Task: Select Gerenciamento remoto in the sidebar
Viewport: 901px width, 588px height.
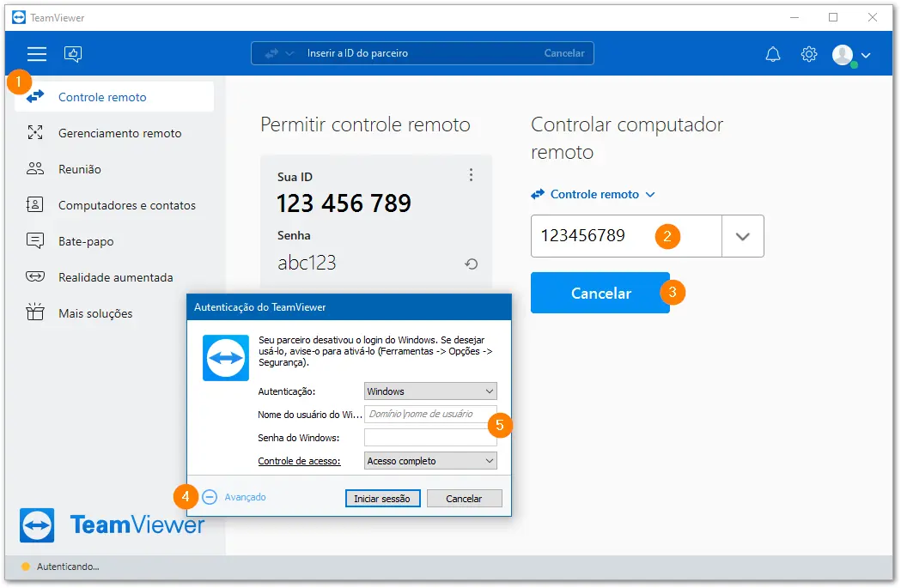Action: pos(114,133)
